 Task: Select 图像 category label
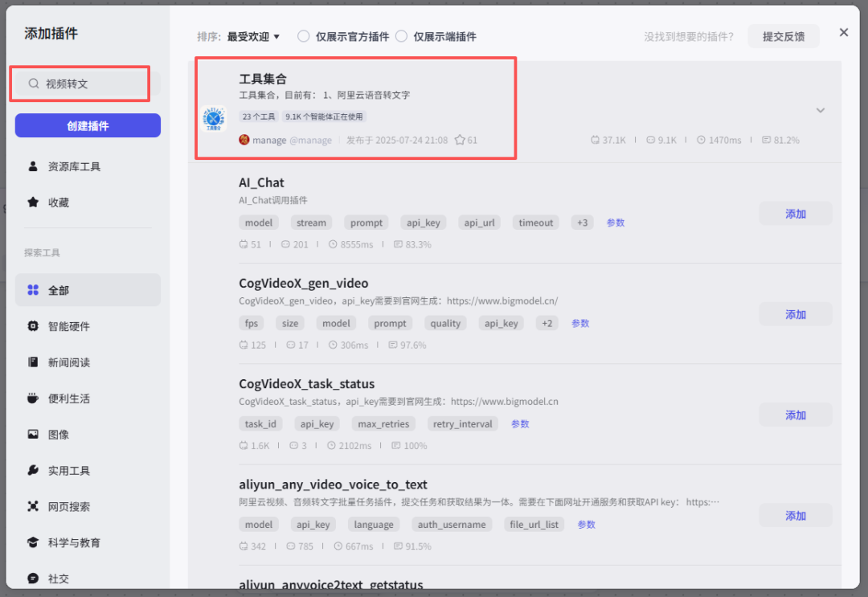tap(58, 435)
